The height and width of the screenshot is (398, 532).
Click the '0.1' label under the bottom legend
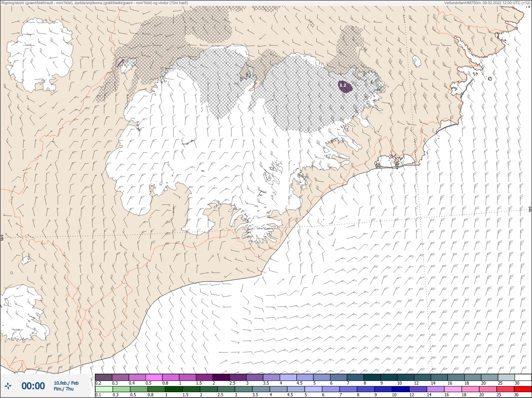pyautogui.click(x=98, y=395)
